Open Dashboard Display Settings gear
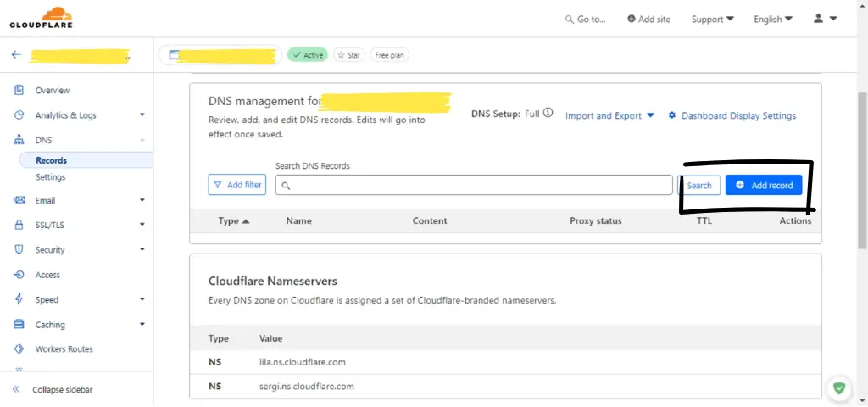 (673, 115)
